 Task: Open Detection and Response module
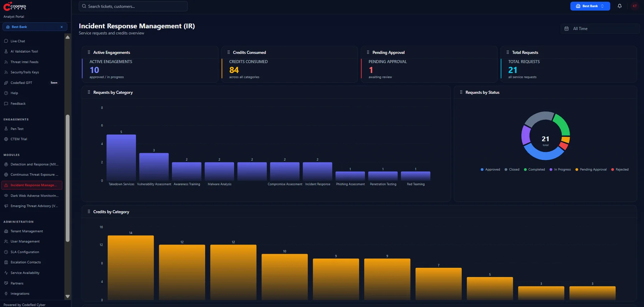click(31, 164)
